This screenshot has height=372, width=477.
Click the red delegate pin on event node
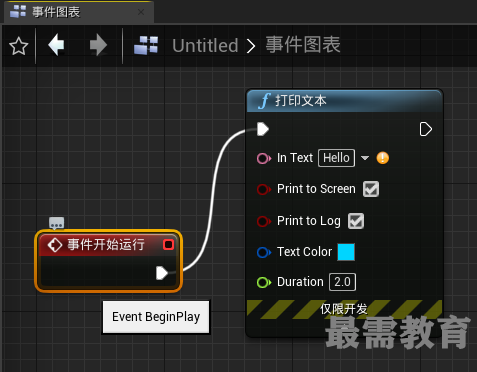click(169, 244)
